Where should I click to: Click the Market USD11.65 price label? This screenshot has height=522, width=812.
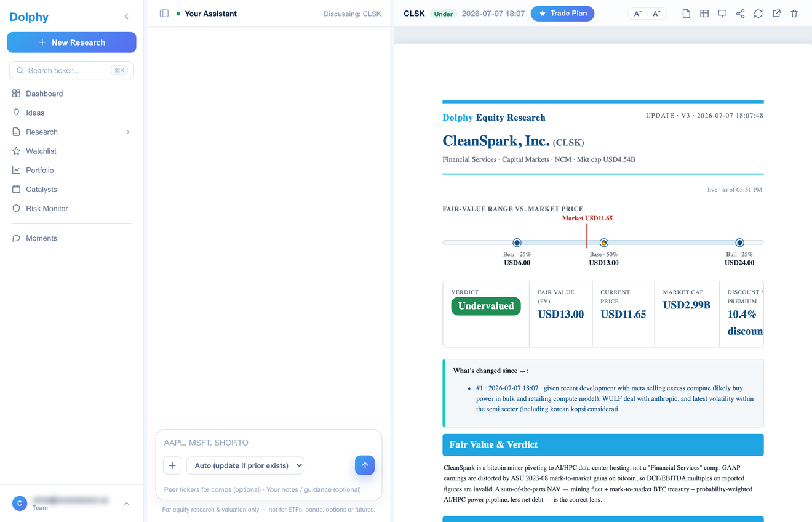coord(587,218)
